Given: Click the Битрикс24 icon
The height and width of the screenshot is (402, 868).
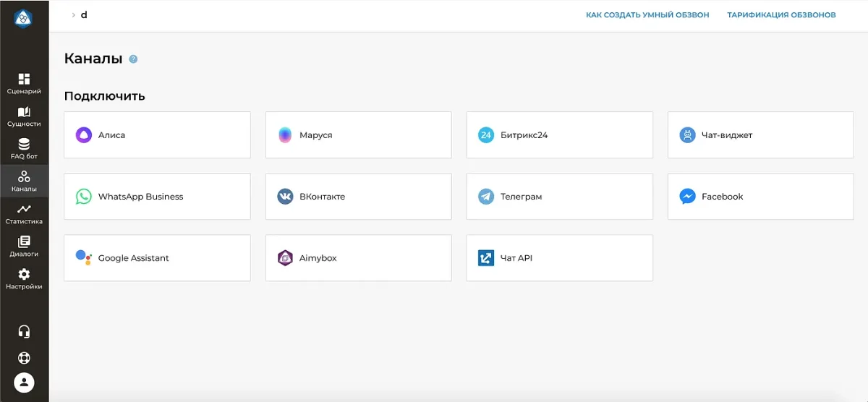Looking at the screenshot, I should pos(486,135).
